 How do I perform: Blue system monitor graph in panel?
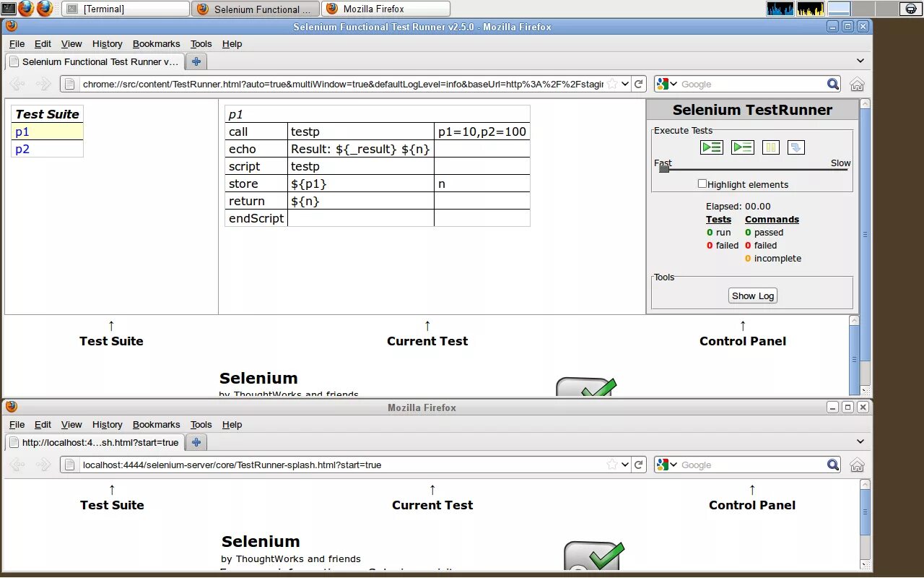pos(780,9)
